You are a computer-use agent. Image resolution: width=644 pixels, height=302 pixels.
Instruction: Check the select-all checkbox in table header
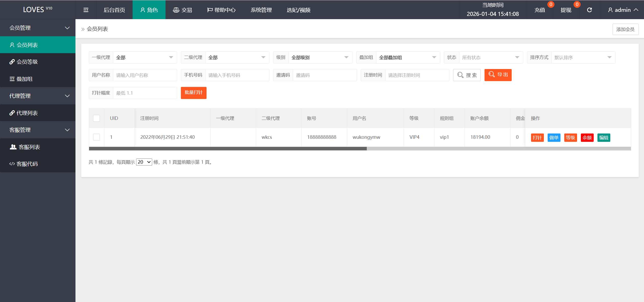96,118
